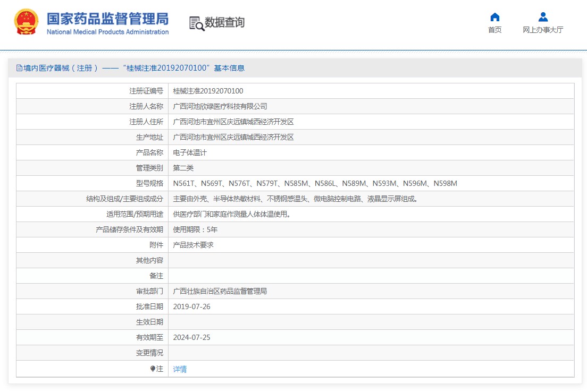Screen dimensions: 587x392
Task: Click the 附件 label
Action: pos(156,245)
